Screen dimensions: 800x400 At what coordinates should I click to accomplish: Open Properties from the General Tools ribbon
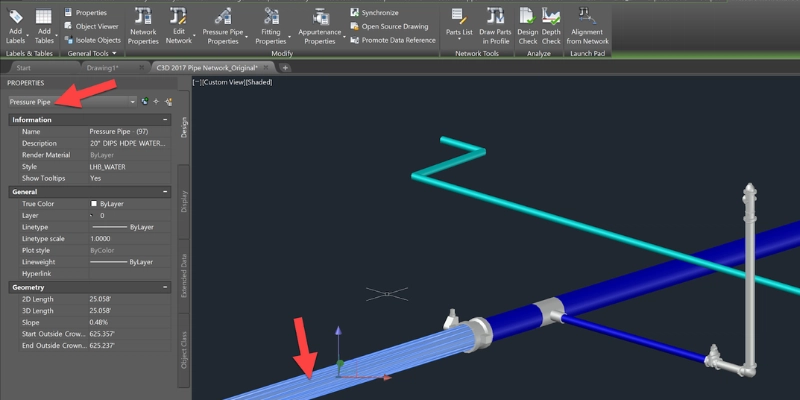coord(86,12)
